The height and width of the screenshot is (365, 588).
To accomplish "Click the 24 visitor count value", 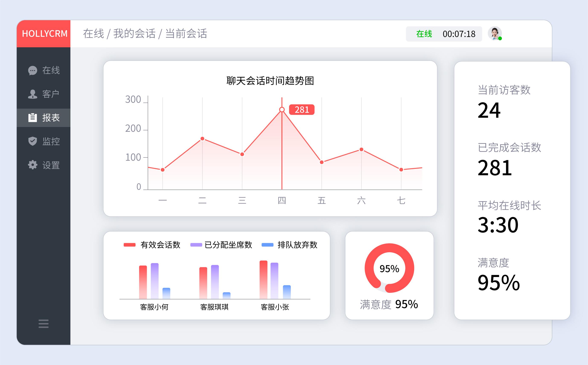I will tap(489, 110).
